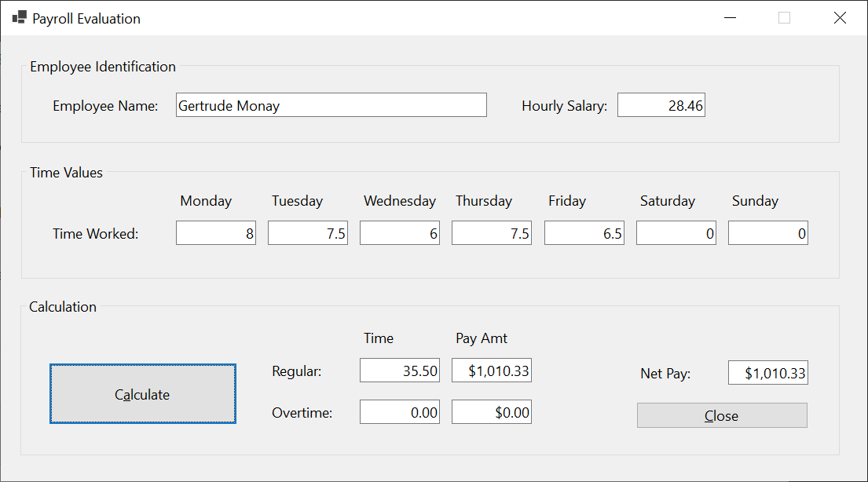Select the Sunday time worked field
The width and height of the screenshot is (868, 482).
click(x=767, y=233)
